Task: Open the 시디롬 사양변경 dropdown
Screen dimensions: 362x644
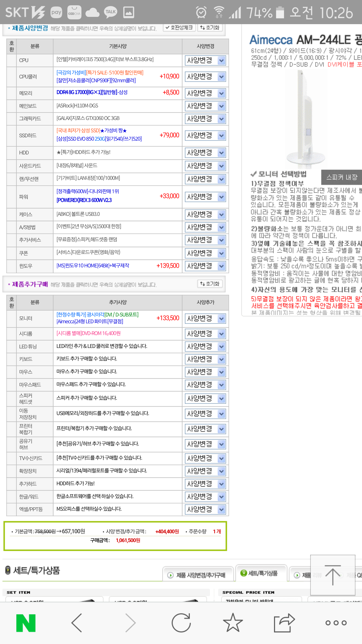Action: tap(205, 334)
